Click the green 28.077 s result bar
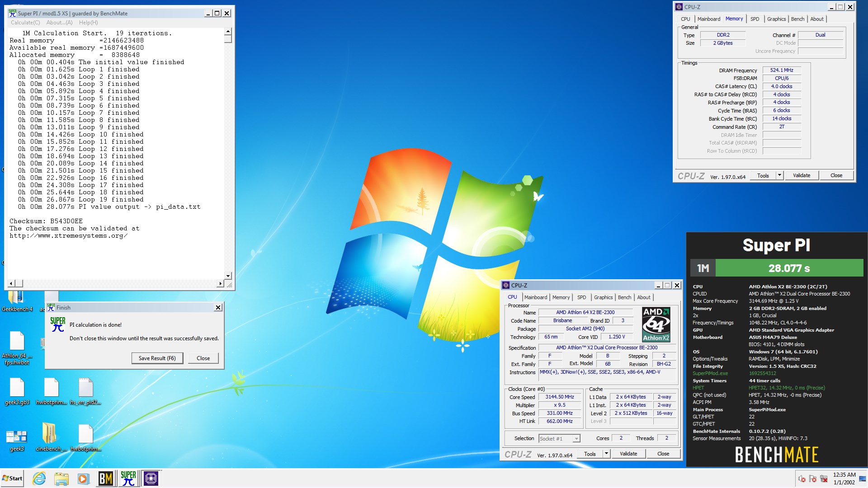The height and width of the screenshot is (488, 868). pos(789,268)
